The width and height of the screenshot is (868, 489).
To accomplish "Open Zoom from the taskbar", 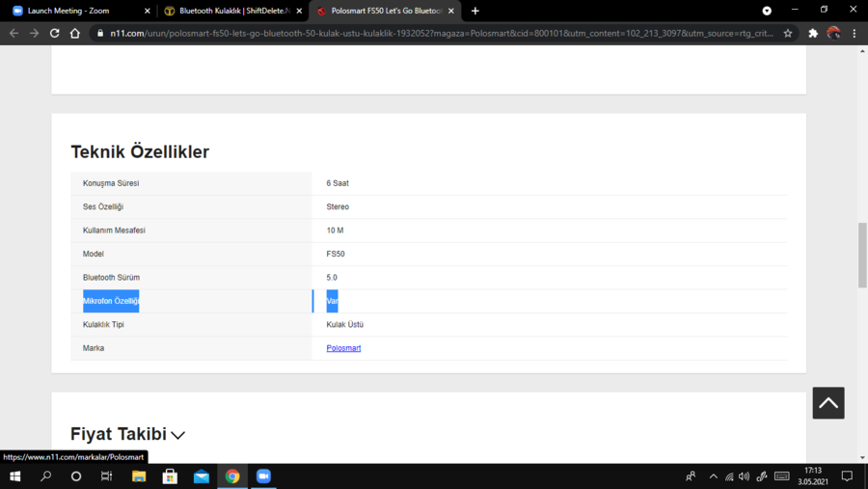I will point(263,476).
